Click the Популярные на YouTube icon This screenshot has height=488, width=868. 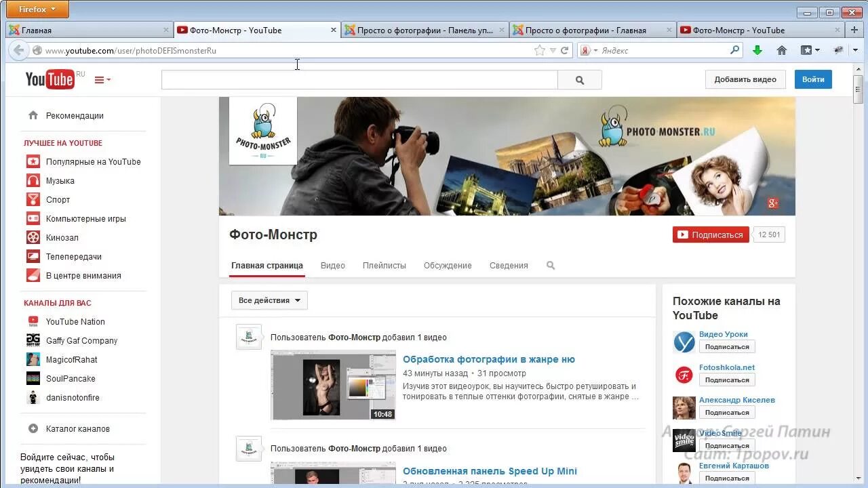33,161
